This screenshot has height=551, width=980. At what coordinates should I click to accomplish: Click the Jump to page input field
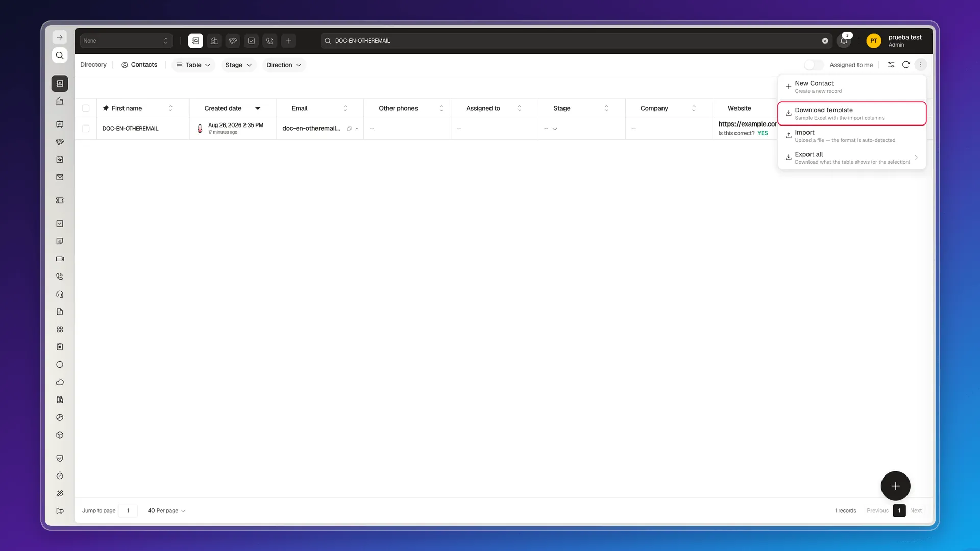[128, 510]
